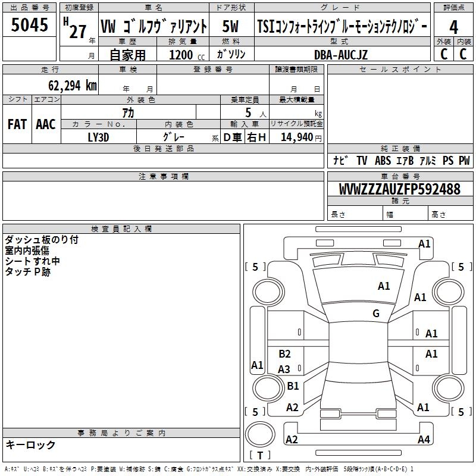
Task: Select the evaluation score 4 box
Action: coord(453,27)
